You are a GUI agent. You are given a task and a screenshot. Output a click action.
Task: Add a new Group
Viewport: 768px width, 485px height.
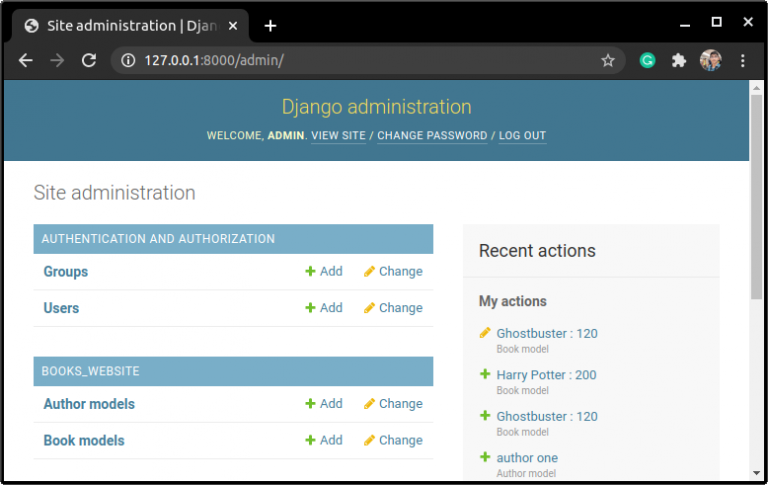[x=324, y=271]
